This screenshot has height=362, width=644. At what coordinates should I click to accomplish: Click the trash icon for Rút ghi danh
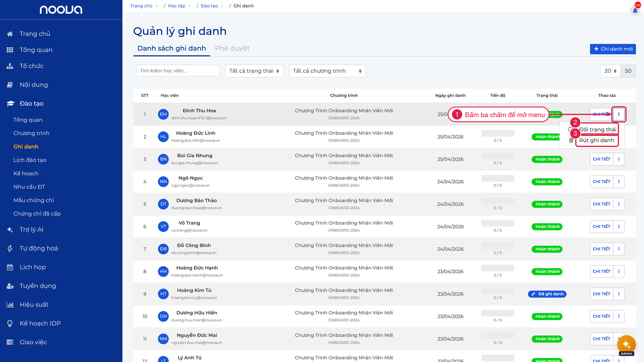click(x=571, y=140)
